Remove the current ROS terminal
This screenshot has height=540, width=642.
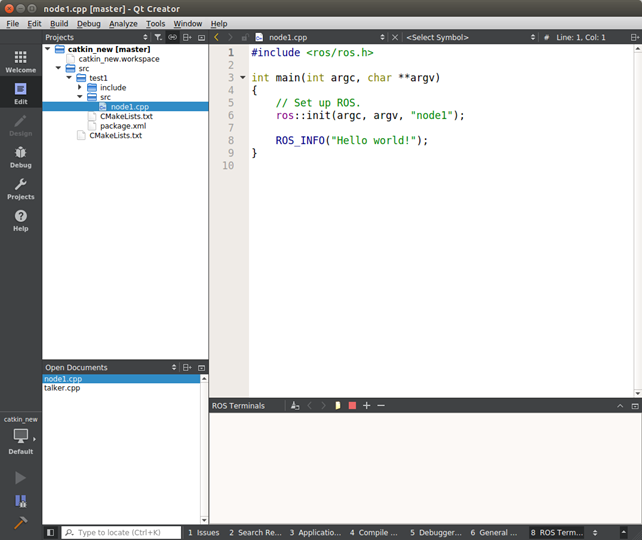(x=381, y=405)
